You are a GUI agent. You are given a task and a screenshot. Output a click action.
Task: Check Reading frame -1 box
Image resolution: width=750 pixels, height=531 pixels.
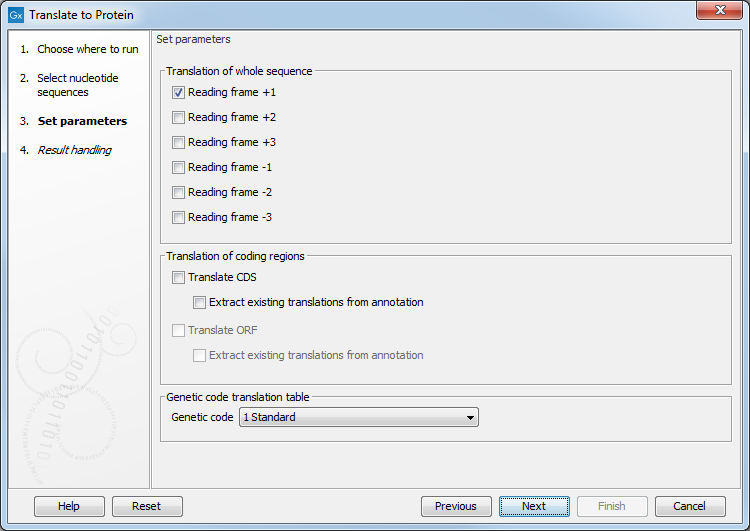pos(179,168)
